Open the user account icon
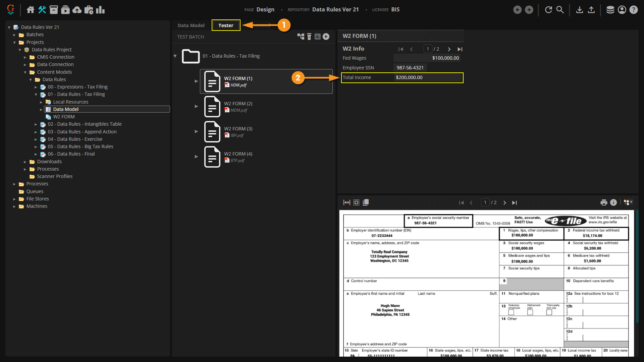Viewport: 644px width, 362px height. pos(622,10)
